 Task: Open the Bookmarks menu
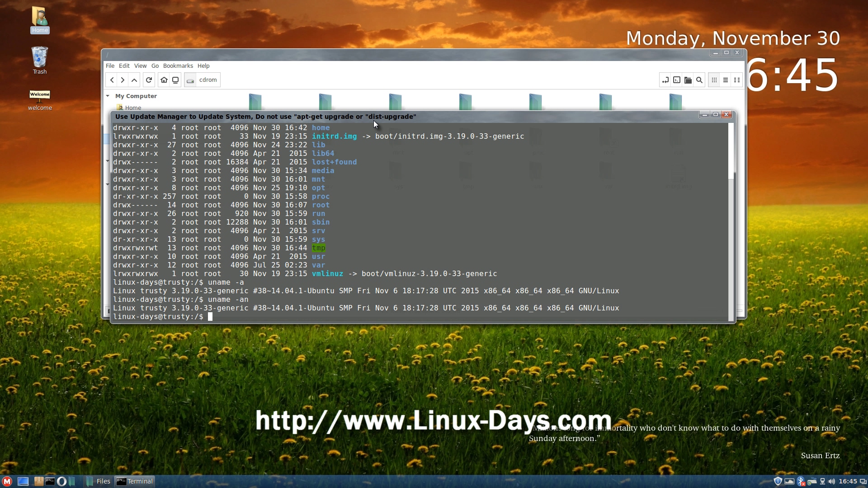(178, 66)
